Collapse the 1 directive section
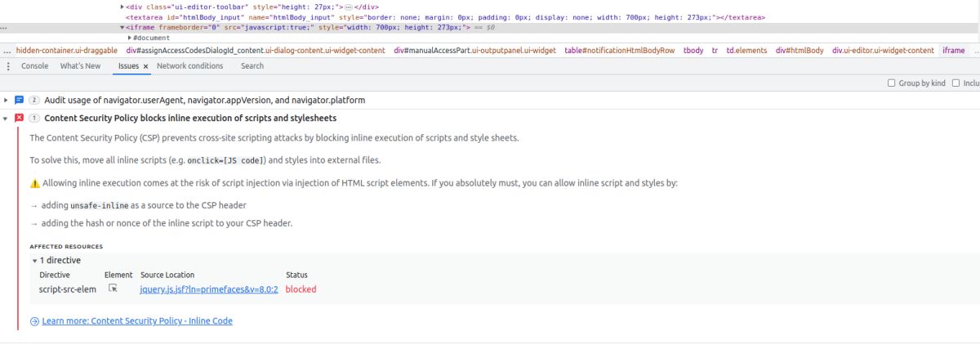Screen dimensions: 980x345 click(35, 260)
